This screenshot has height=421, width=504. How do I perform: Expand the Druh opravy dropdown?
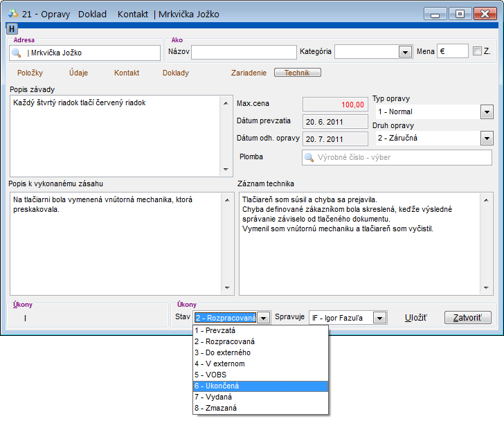tap(486, 138)
